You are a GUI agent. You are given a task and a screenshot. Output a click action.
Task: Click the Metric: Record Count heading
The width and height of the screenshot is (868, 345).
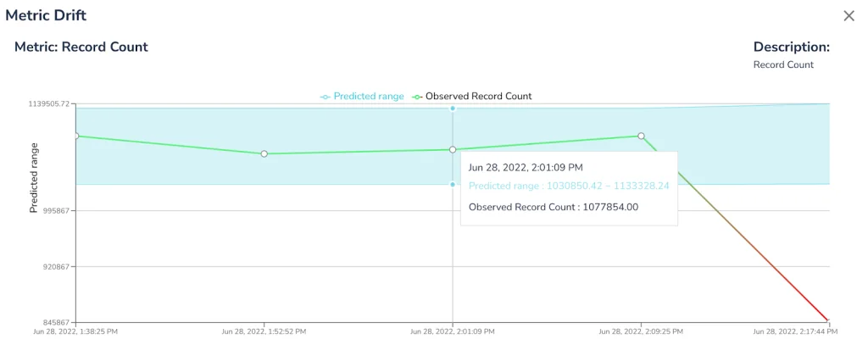[81, 47]
